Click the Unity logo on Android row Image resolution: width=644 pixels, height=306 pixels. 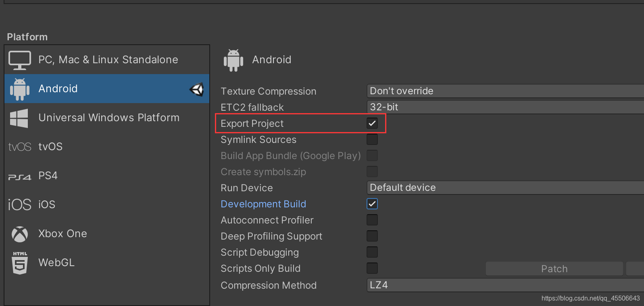197,89
